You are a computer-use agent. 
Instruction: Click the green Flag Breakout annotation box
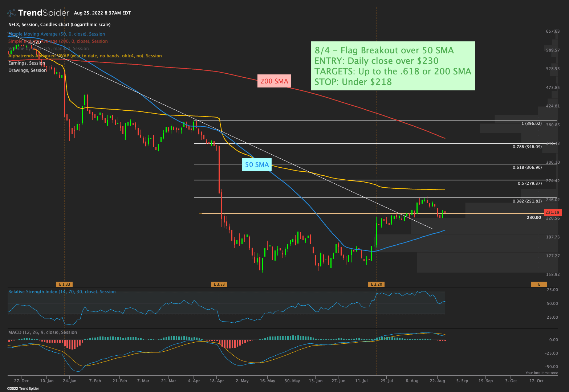point(393,66)
